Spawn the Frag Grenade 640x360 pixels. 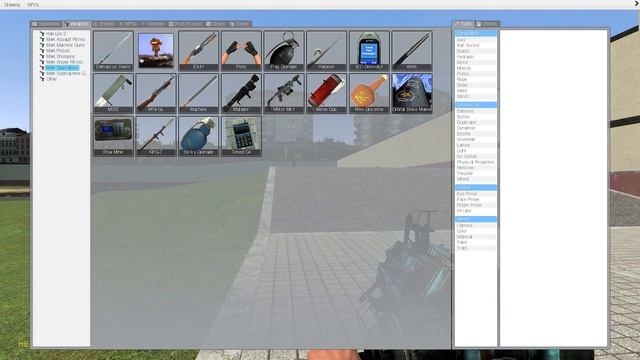(x=284, y=51)
